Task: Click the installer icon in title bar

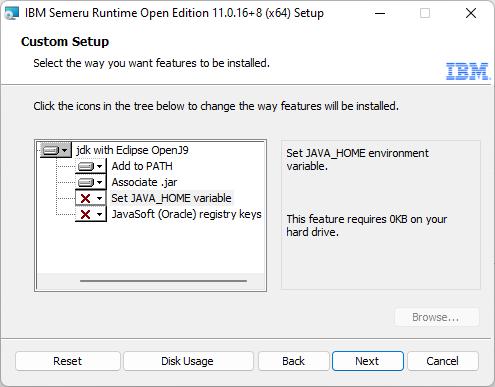Action: (12, 14)
